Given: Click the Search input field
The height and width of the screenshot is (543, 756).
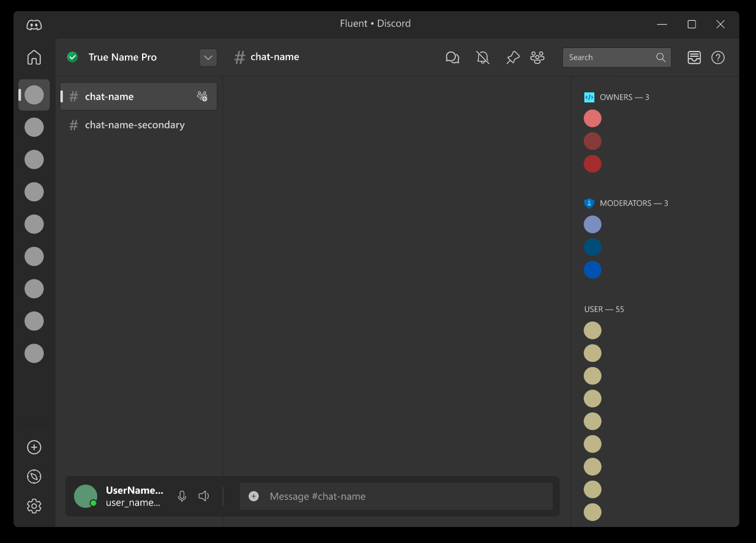Looking at the screenshot, I should pyautogui.click(x=611, y=57).
